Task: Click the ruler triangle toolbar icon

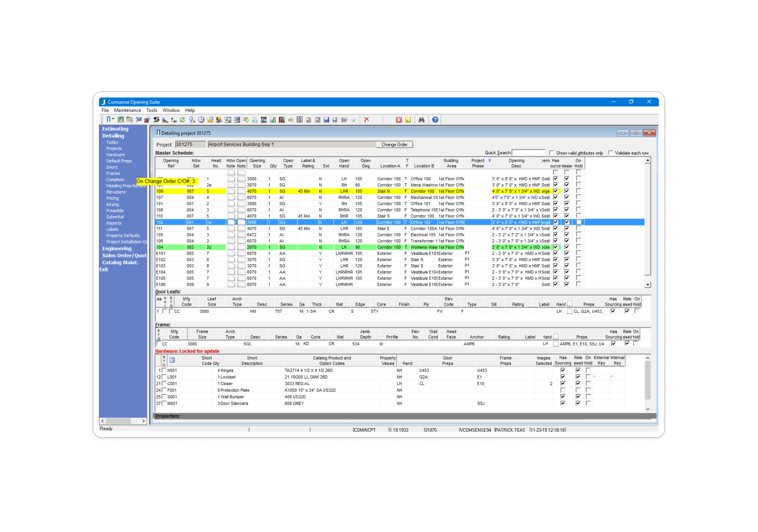Action: point(165,120)
